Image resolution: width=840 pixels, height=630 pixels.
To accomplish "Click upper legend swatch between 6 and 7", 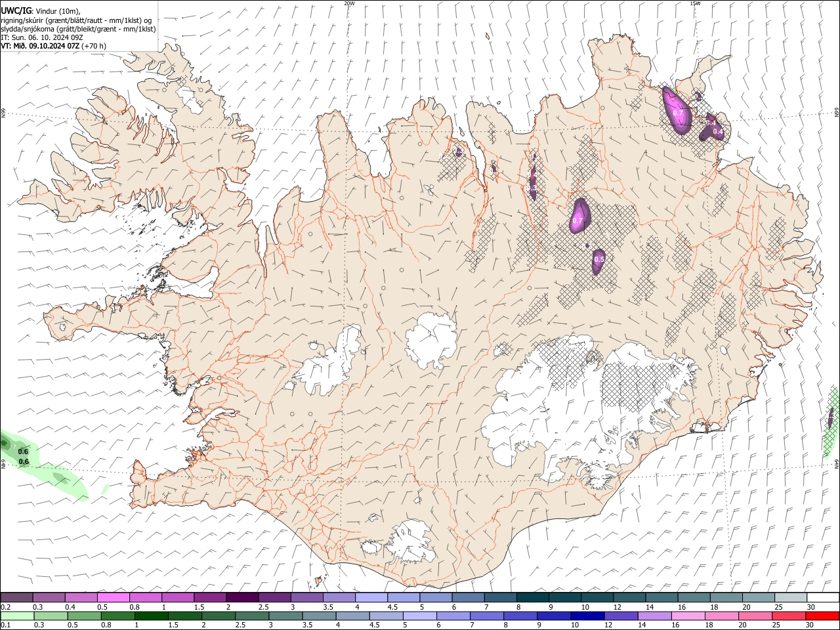I will [468, 597].
